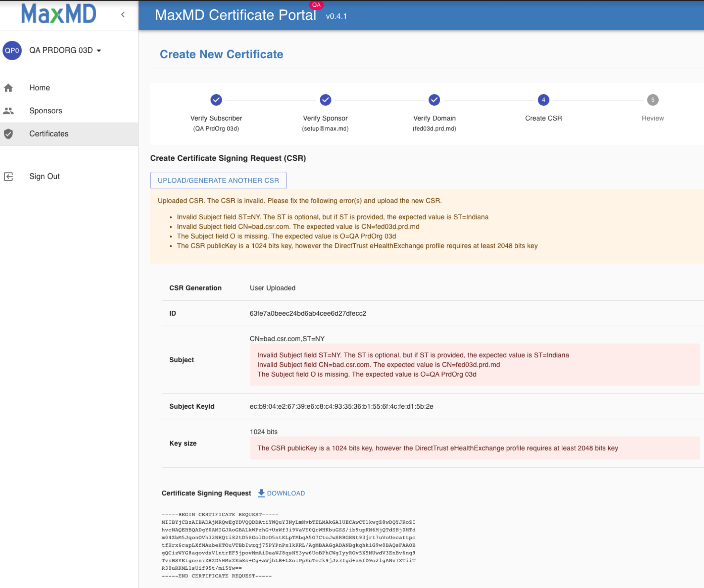Select step 4 Create CSR circle
The height and width of the screenshot is (588, 704).
tap(543, 100)
